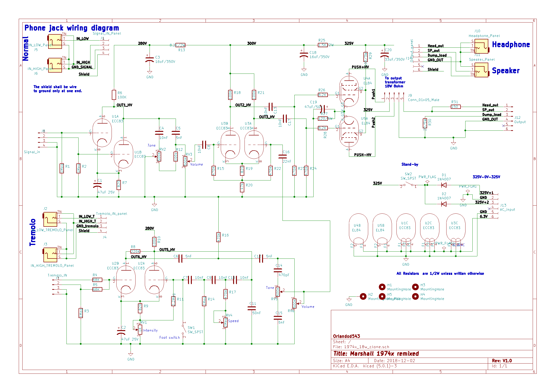
Task: Click the 'Phone jack wiring diagram' heading
Action: [72, 28]
